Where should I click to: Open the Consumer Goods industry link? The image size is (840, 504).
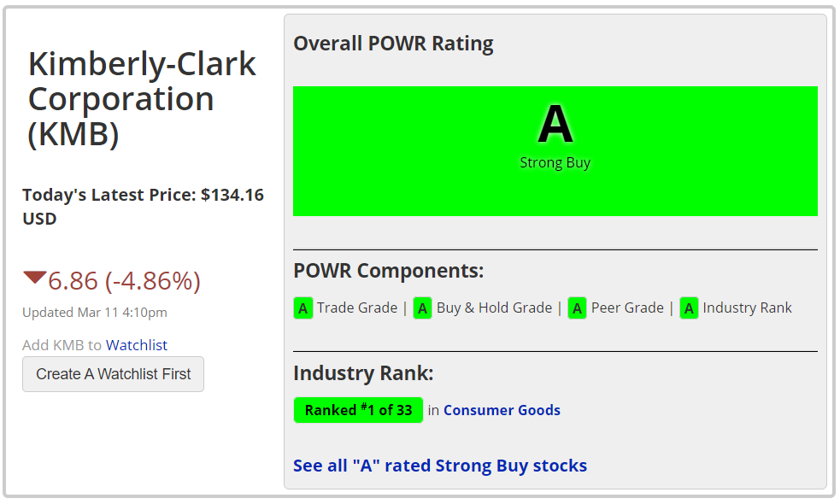pyautogui.click(x=502, y=410)
